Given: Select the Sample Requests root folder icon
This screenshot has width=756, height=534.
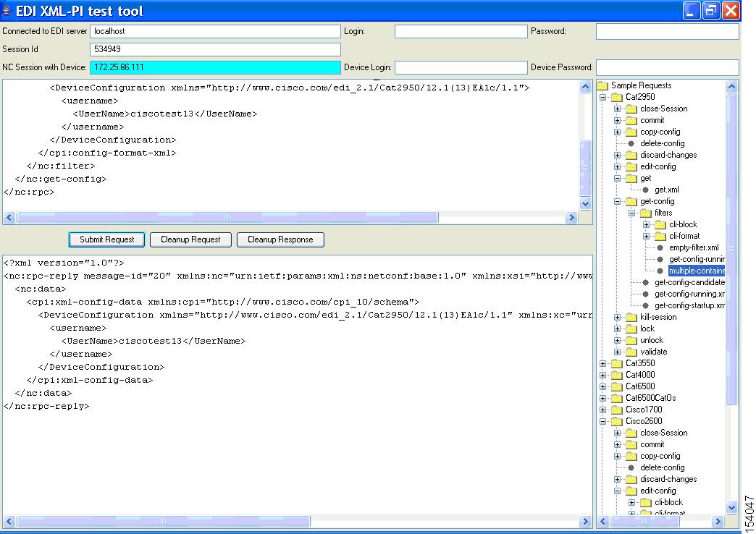Looking at the screenshot, I should (602, 86).
